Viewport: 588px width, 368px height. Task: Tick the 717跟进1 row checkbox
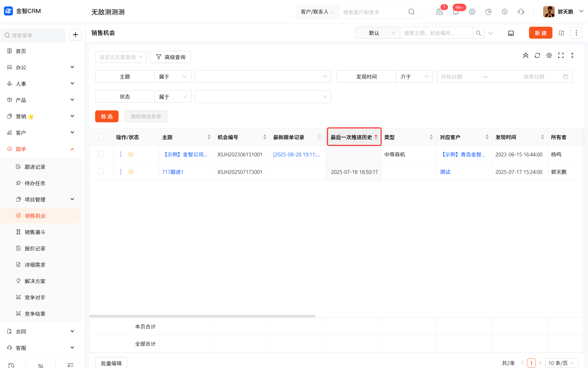coord(101,172)
